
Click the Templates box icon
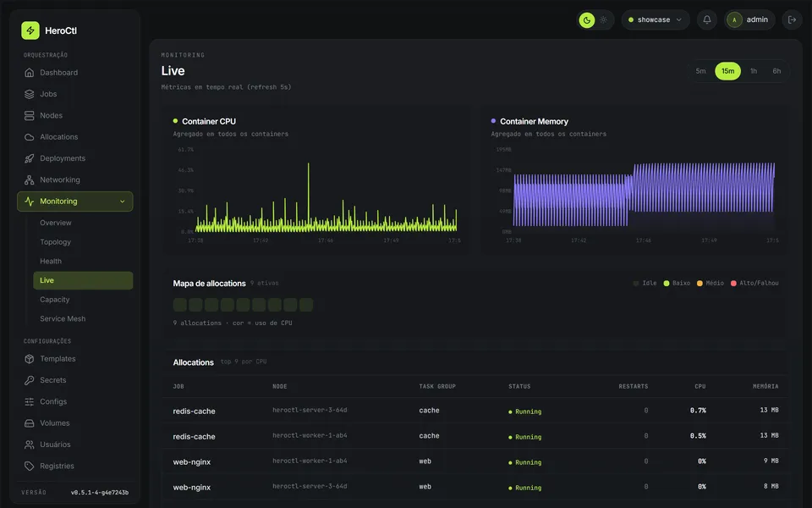(x=29, y=359)
